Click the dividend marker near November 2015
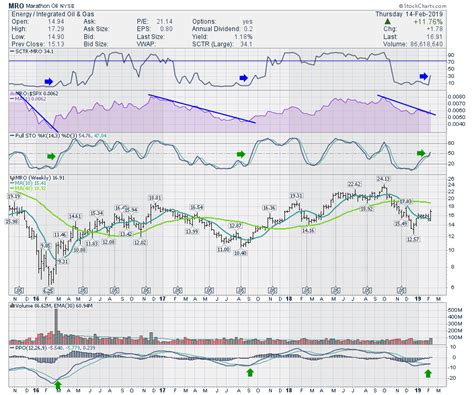Image resolution: width=474 pixels, height=395 pixels. pos(19,290)
